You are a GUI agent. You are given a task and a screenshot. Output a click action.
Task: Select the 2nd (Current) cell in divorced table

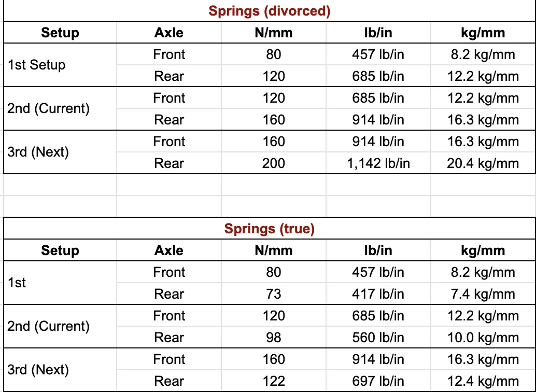tap(60, 108)
